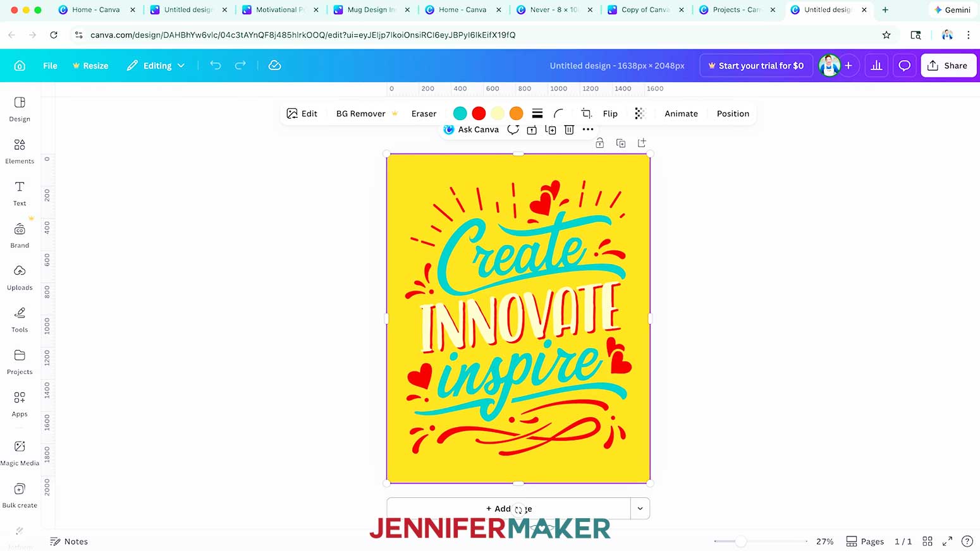This screenshot has width=980, height=551.
Task: Select BG Remover tool
Action: 367,114
